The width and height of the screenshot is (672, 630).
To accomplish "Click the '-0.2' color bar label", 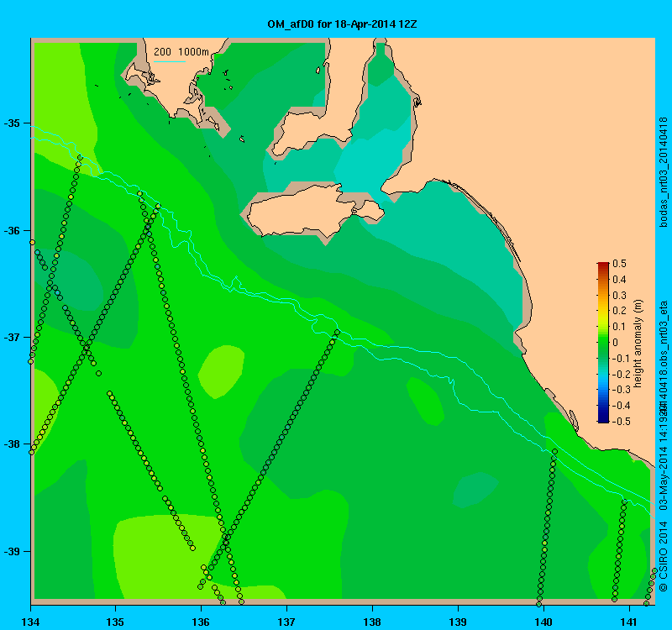I will (x=621, y=374).
